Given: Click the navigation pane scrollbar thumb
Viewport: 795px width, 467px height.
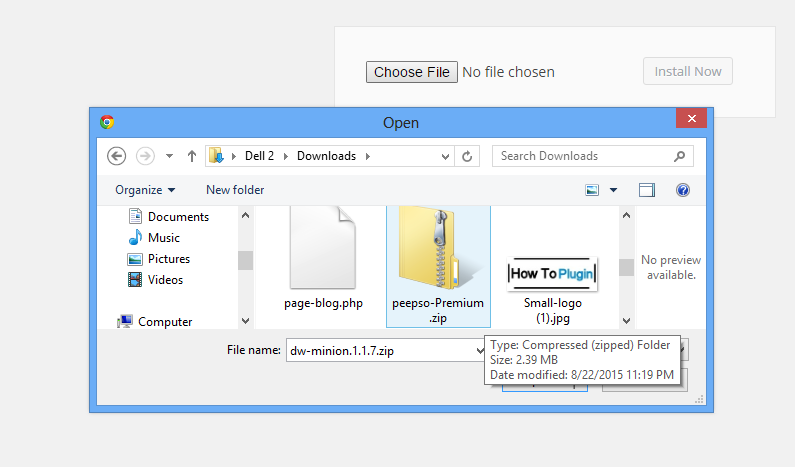Looking at the screenshot, I should (245, 261).
